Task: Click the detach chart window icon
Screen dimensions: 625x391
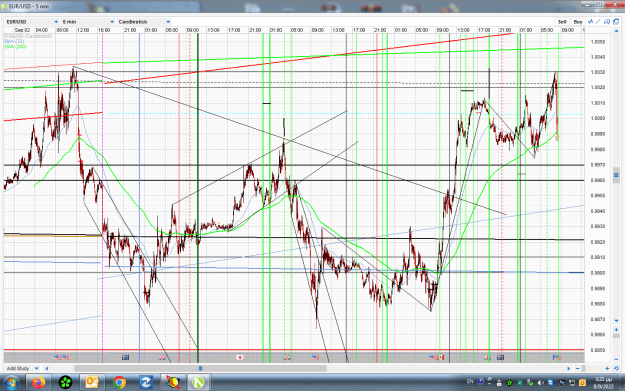Action: pyautogui.click(x=616, y=22)
